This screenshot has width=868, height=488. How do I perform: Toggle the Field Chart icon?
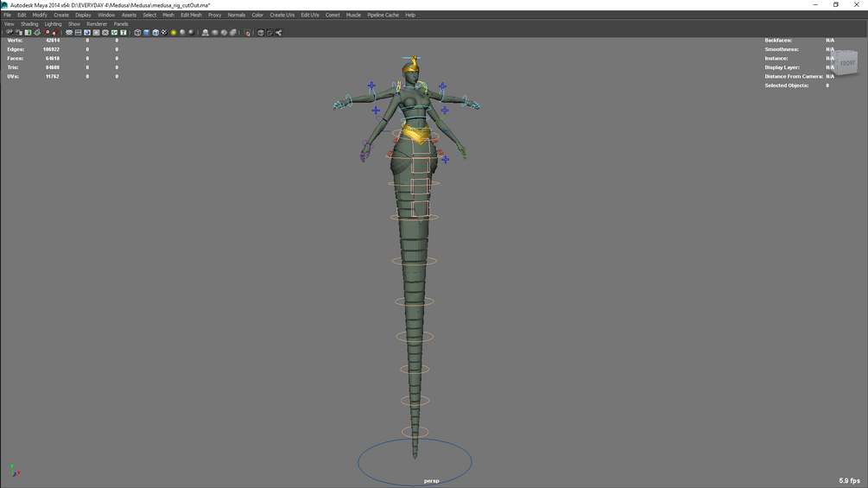click(x=105, y=33)
